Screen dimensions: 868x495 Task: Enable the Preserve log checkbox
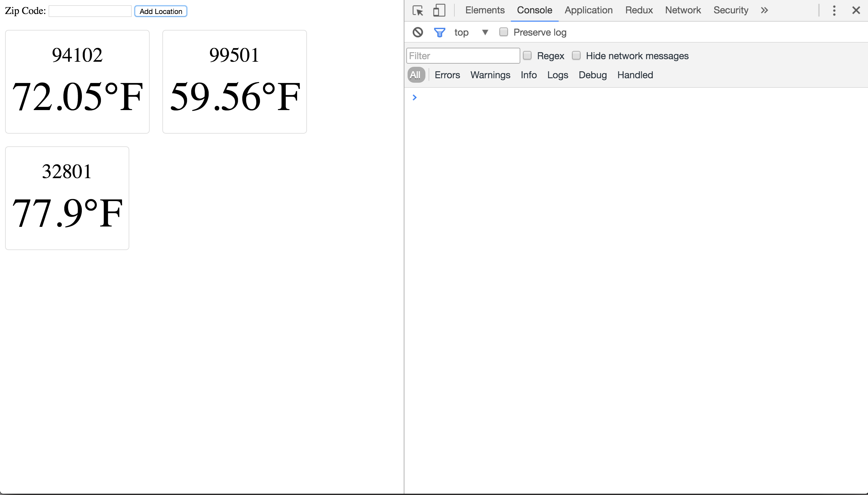coord(503,32)
